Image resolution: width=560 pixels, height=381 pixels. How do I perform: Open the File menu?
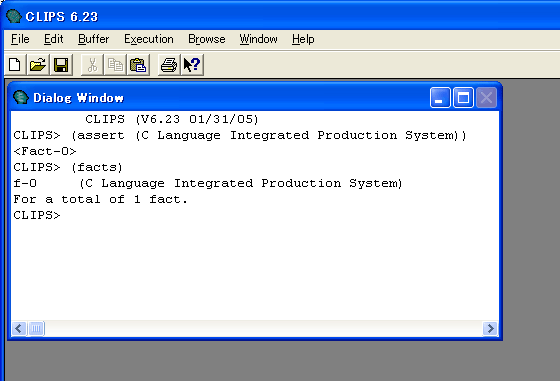20,39
